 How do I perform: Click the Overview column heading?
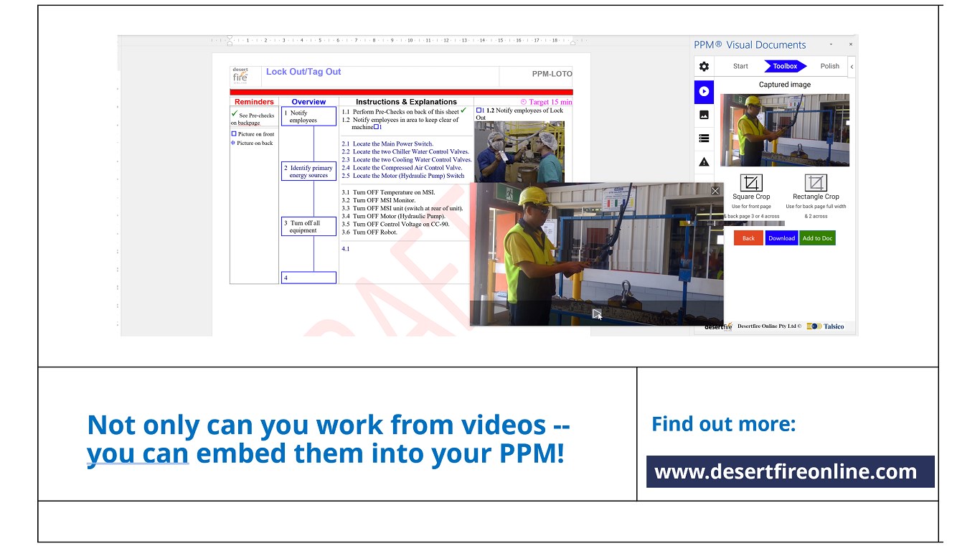point(308,102)
